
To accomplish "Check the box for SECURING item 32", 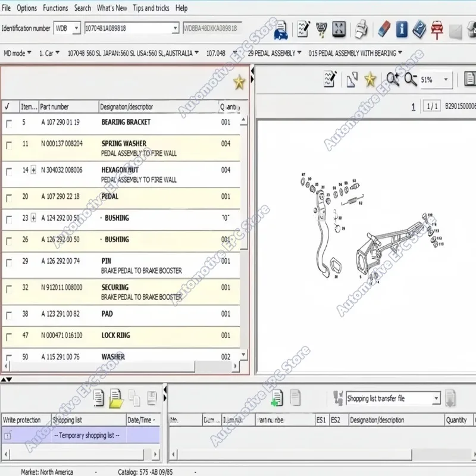I will click(x=9, y=289).
